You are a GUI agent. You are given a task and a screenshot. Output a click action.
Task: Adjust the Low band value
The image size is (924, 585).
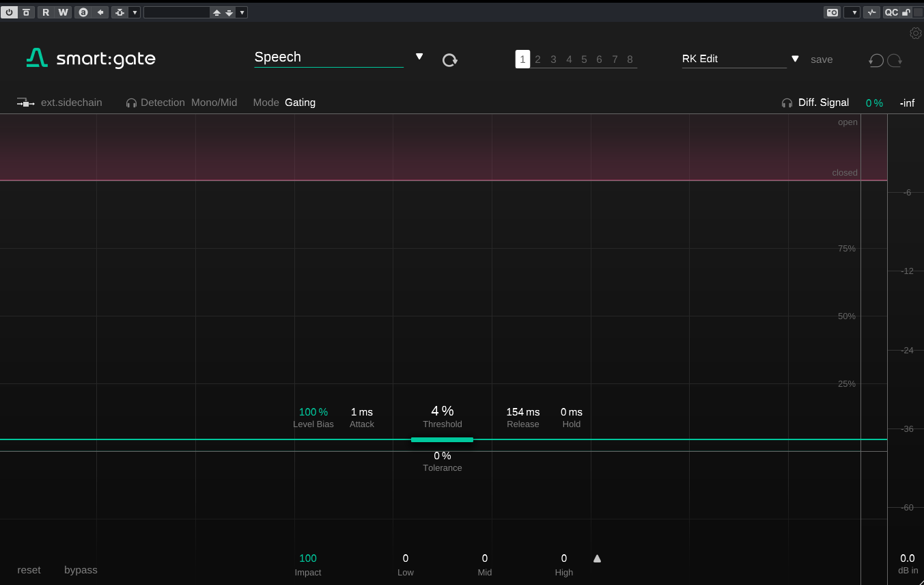(x=406, y=558)
